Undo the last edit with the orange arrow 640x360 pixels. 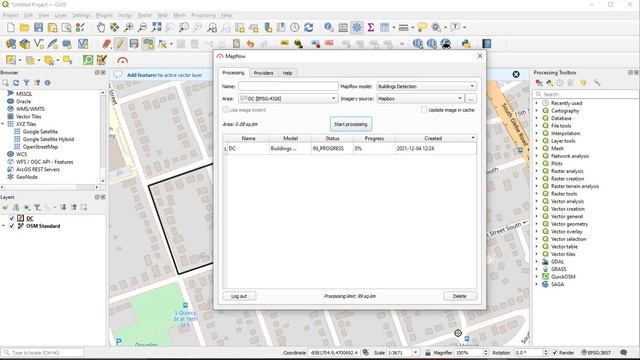point(250,44)
